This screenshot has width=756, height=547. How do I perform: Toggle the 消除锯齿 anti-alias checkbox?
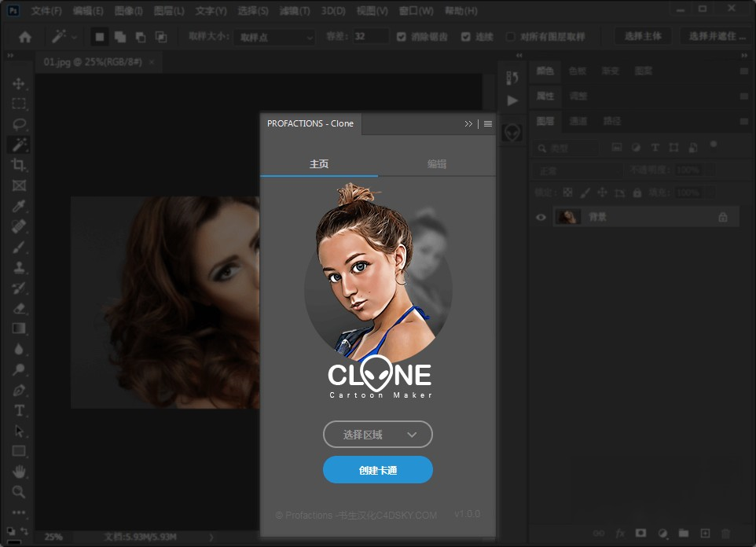[x=401, y=37]
